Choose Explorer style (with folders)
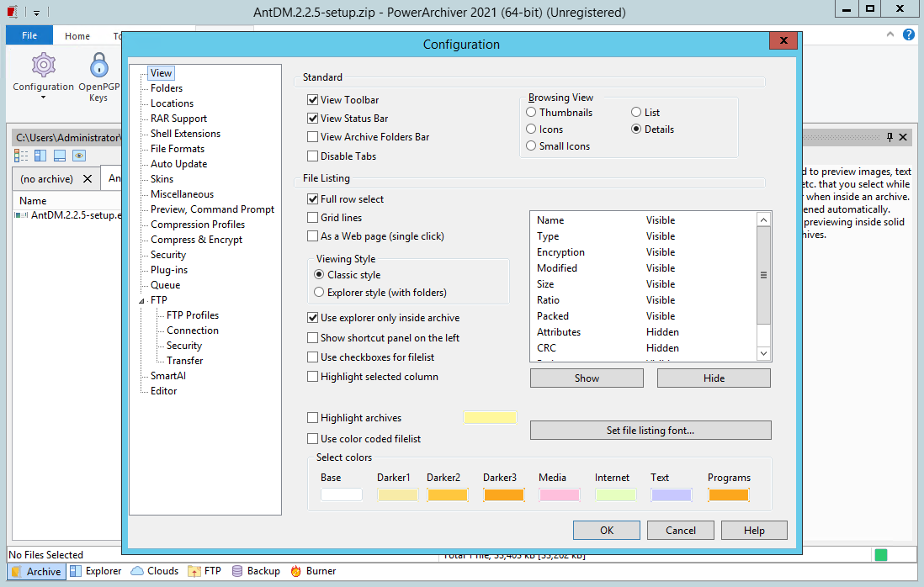The width and height of the screenshot is (924, 587). pos(319,292)
